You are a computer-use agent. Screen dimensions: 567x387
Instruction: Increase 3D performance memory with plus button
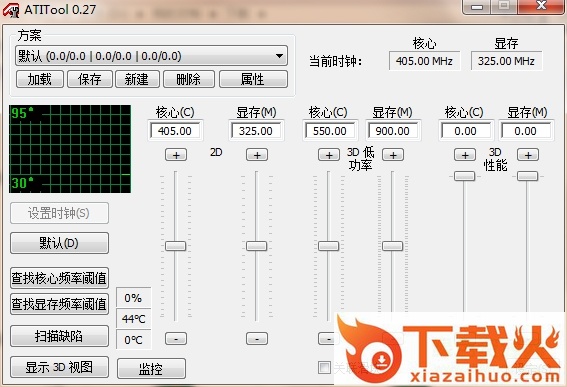pyautogui.click(x=528, y=155)
